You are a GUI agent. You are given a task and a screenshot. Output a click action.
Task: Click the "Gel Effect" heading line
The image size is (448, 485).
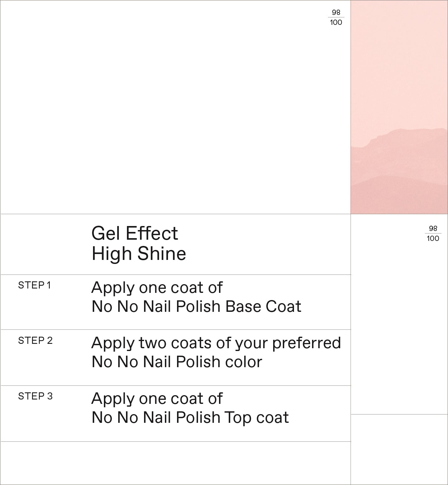(x=135, y=233)
